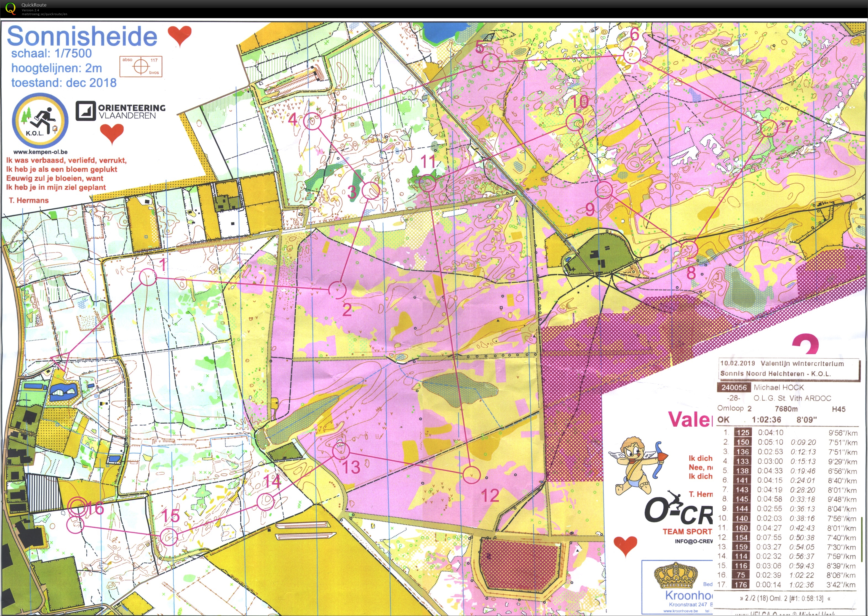Click the QuickRoute logo icon
The width and height of the screenshot is (868, 616).
[10, 8]
